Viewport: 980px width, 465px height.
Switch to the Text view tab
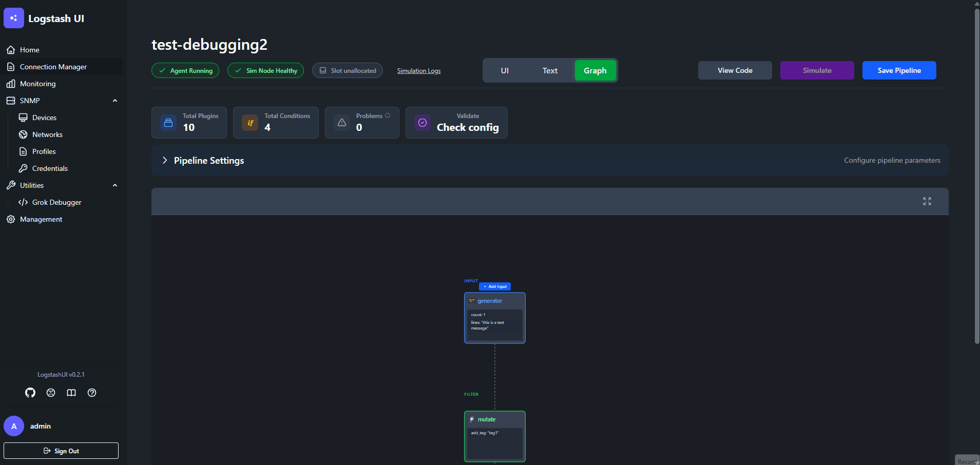550,70
